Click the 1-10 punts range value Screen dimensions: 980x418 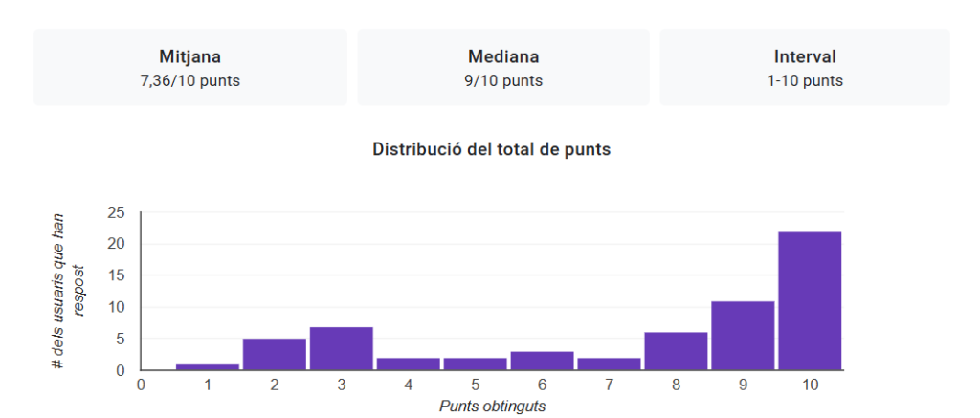[x=804, y=81]
